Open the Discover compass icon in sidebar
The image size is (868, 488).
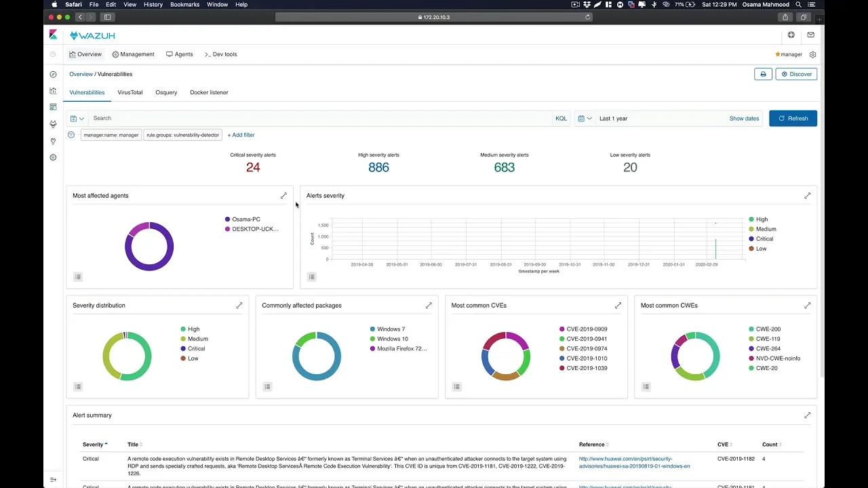[53, 75]
